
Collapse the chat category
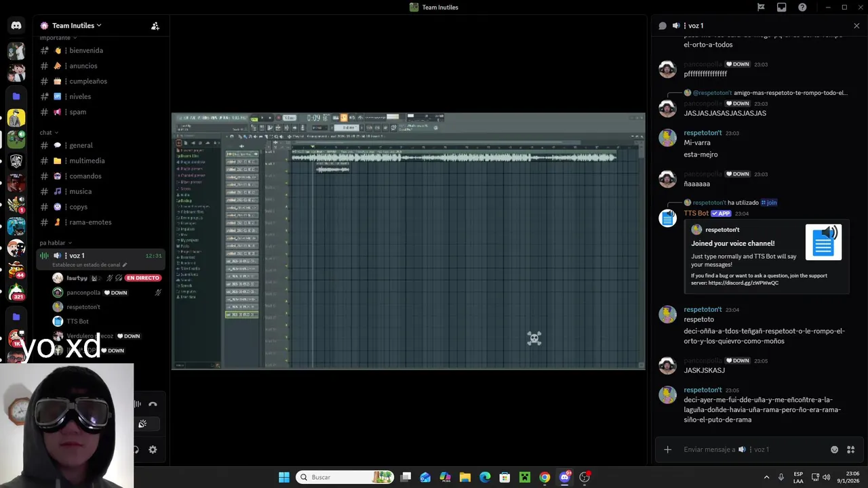click(48, 133)
